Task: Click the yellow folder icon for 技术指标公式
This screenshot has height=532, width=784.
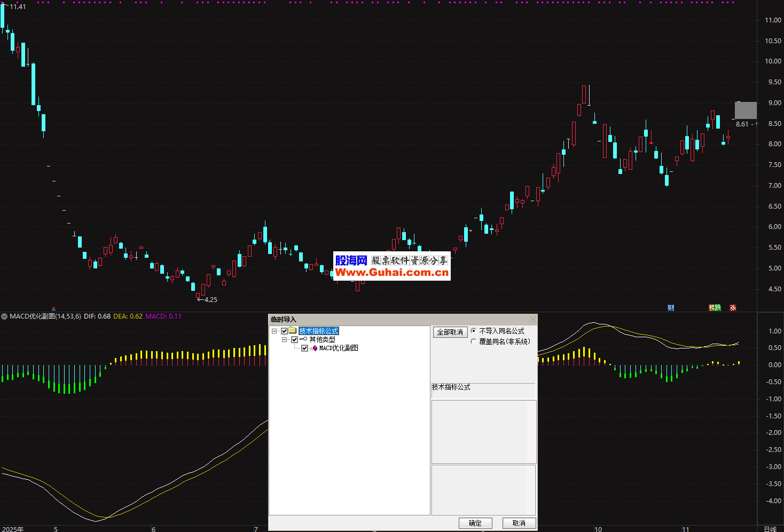Action: [292, 331]
